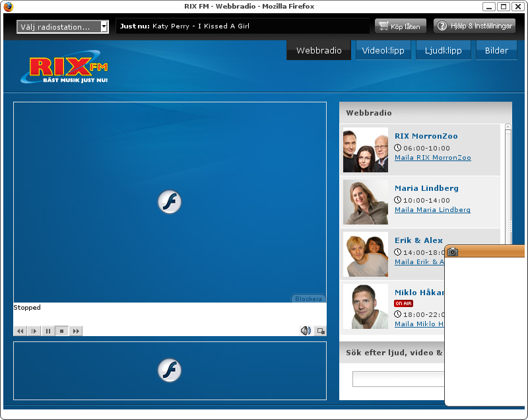Minimize the Firefox window
This screenshot has height=420, width=528.
(x=488, y=7)
